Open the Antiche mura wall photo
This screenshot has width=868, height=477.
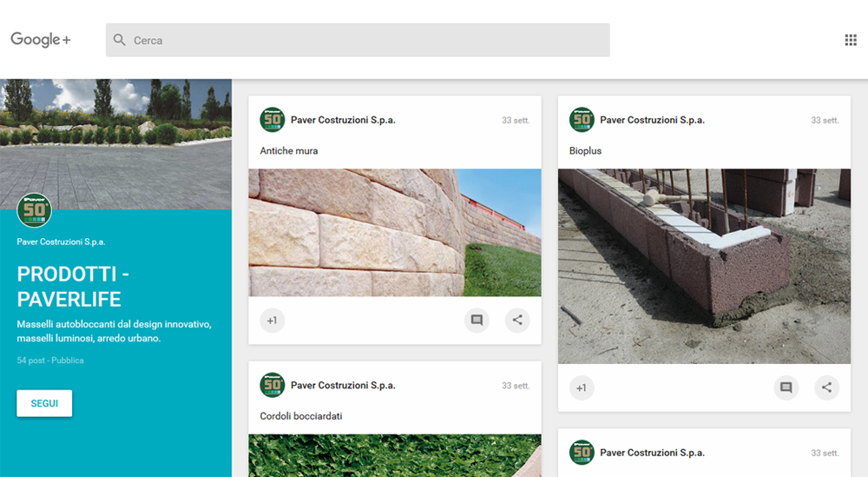point(395,233)
